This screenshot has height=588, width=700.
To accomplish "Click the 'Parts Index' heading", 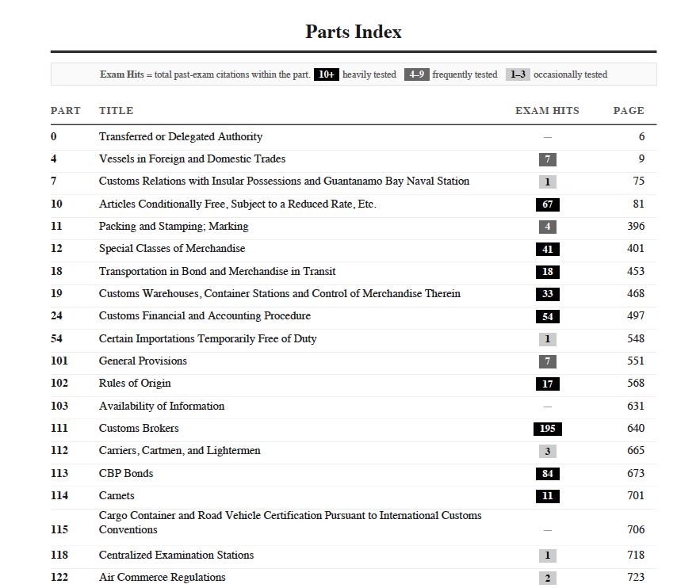I will (354, 32).
